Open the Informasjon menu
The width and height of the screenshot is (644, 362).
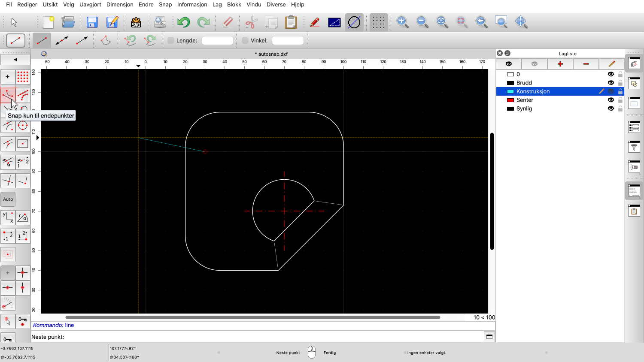coord(192,4)
